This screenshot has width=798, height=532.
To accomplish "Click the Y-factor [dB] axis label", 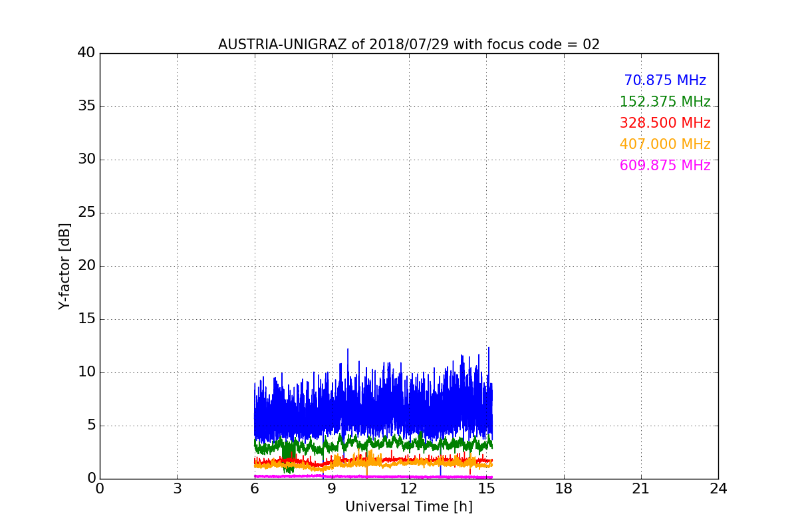I will click(65, 266).
